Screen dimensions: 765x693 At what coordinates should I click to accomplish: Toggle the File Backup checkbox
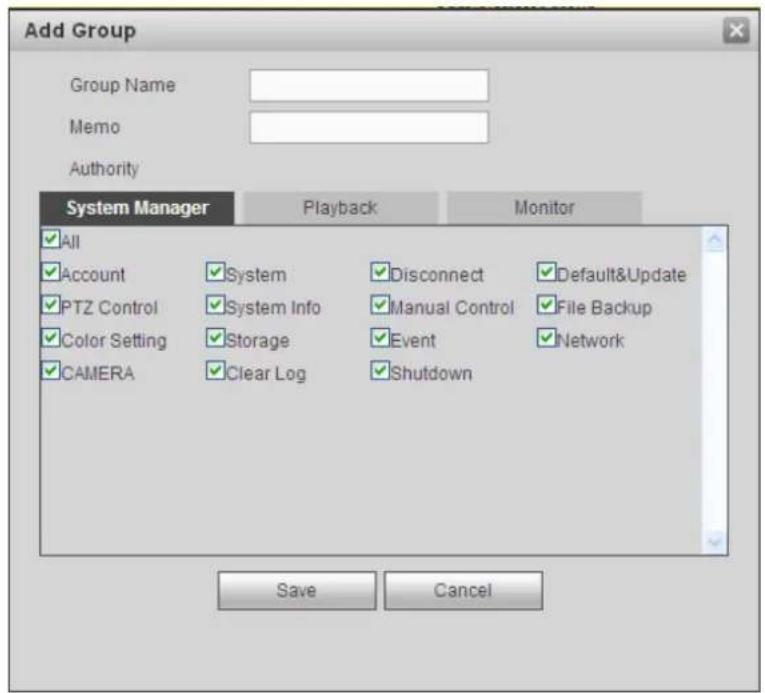coord(546,305)
